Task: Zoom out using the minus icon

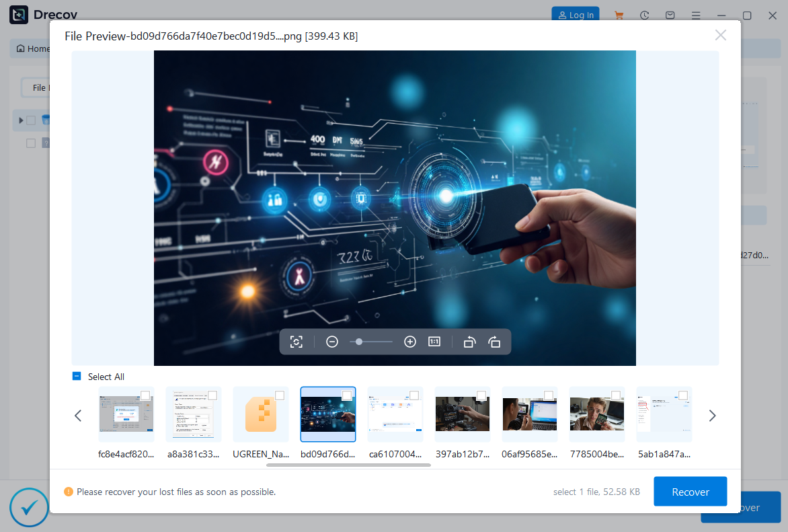Action: pyautogui.click(x=332, y=342)
